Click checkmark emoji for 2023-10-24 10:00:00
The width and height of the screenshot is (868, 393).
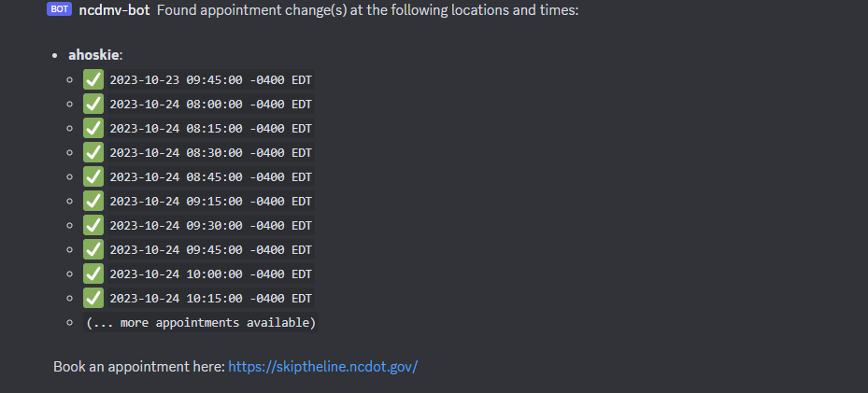click(93, 274)
